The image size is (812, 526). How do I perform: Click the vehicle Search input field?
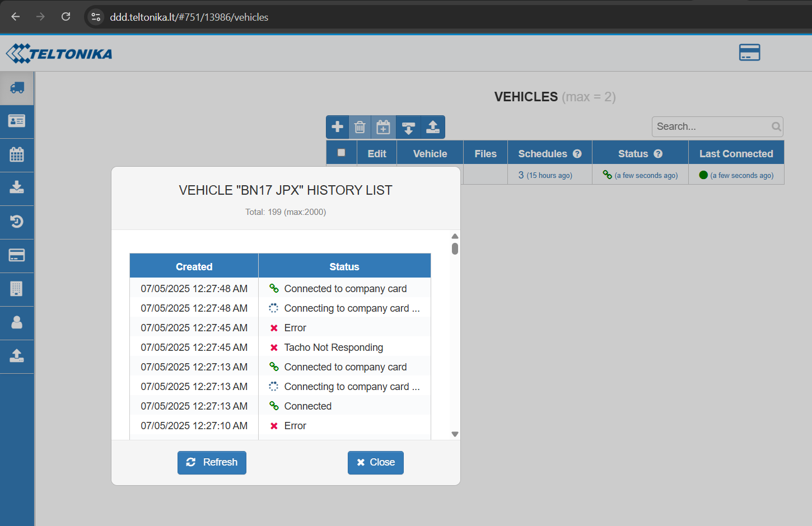point(711,126)
